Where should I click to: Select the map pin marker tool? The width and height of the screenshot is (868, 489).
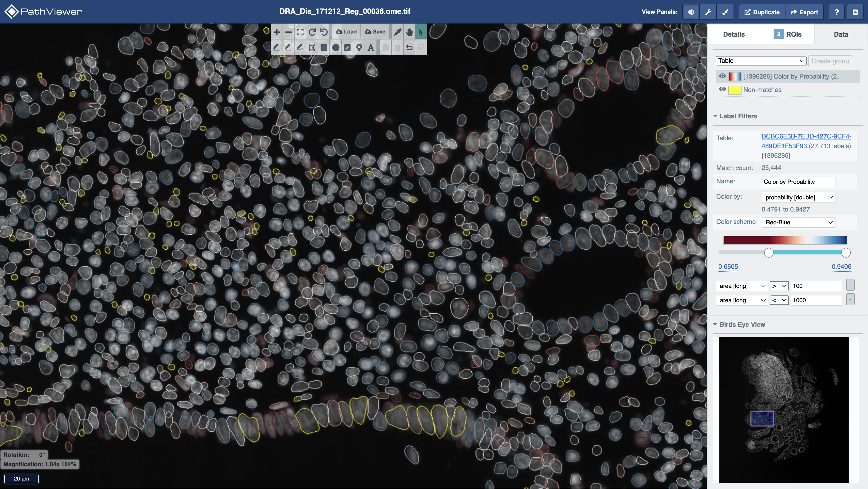(359, 48)
